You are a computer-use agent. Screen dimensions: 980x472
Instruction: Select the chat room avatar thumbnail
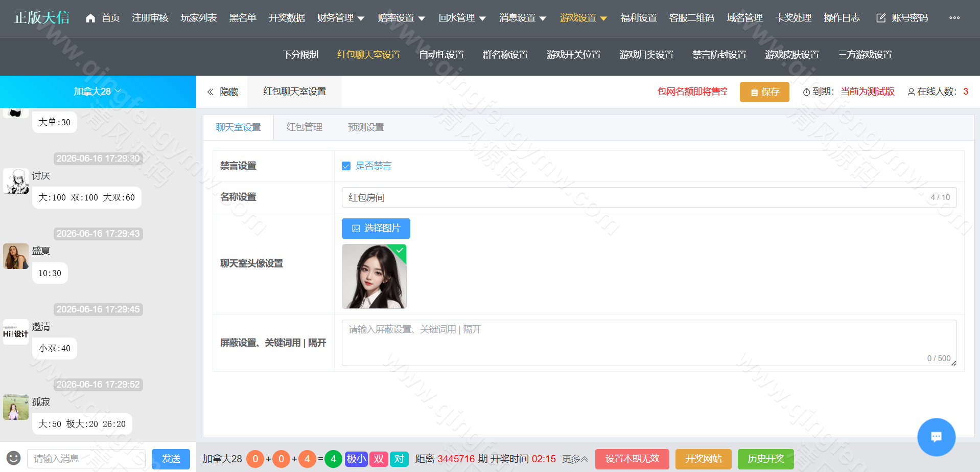click(374, 277)
